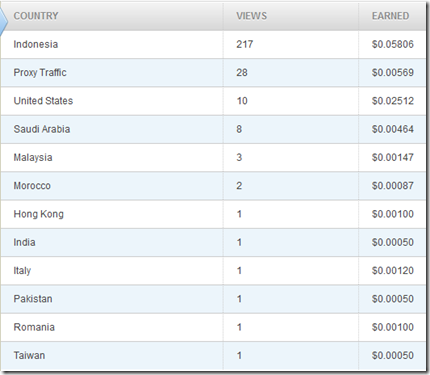Click the $0.00569 earned amount
Viewport: 430px width, 375px height.
[393, 73]
